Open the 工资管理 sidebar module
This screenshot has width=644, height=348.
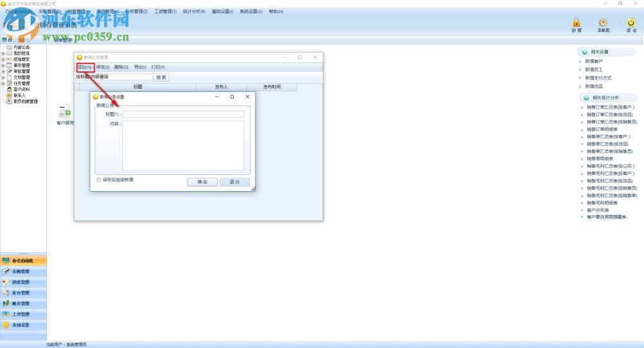point(23,314)
